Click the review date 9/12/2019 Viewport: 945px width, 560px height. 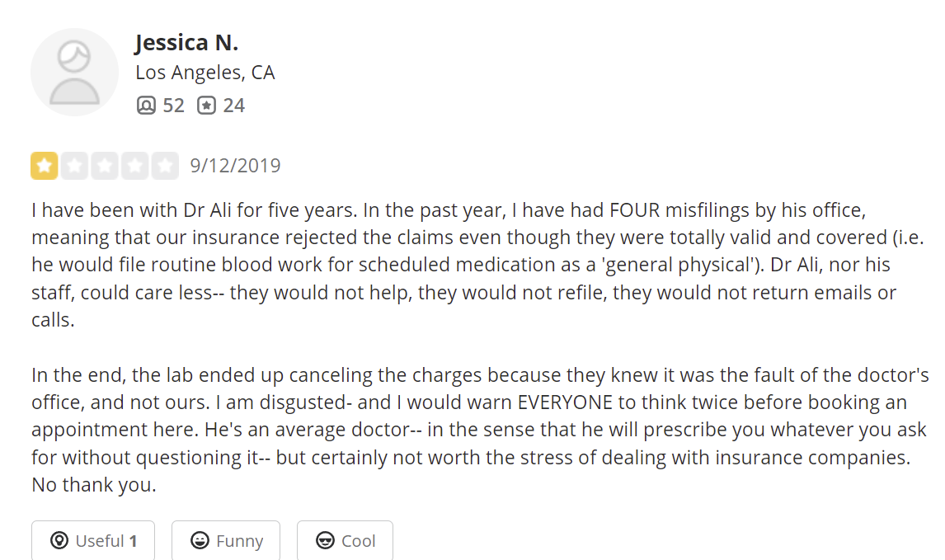click(x=235, y=166)
